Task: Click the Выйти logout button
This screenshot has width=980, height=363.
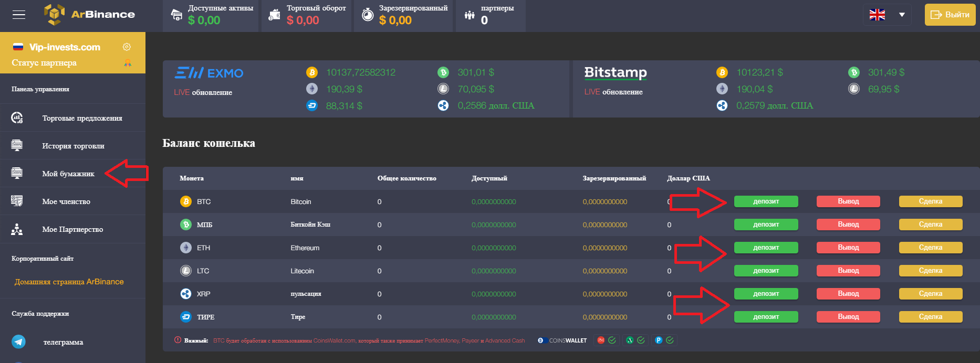Action: 950,15
